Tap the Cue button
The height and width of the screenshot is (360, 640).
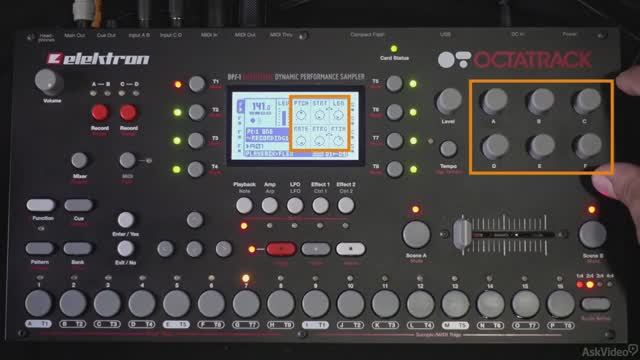pos(78,205)
